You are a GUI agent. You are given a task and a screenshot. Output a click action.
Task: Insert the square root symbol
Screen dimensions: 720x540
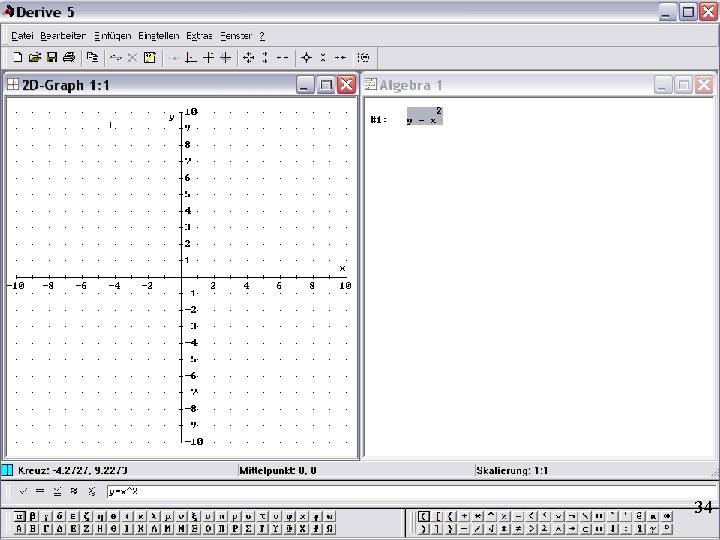pyautogui.click(x=491, y=529)
